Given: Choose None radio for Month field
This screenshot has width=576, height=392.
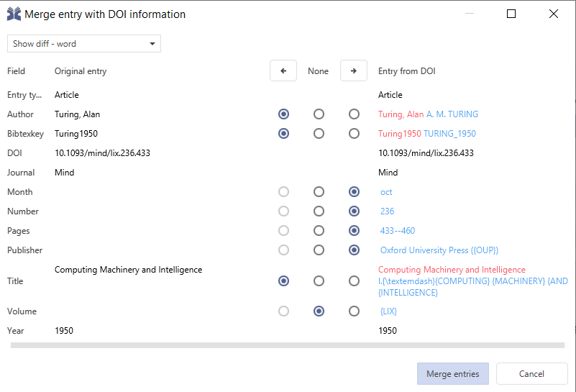Looking at the screenshot, I should (x=319, y=192).
